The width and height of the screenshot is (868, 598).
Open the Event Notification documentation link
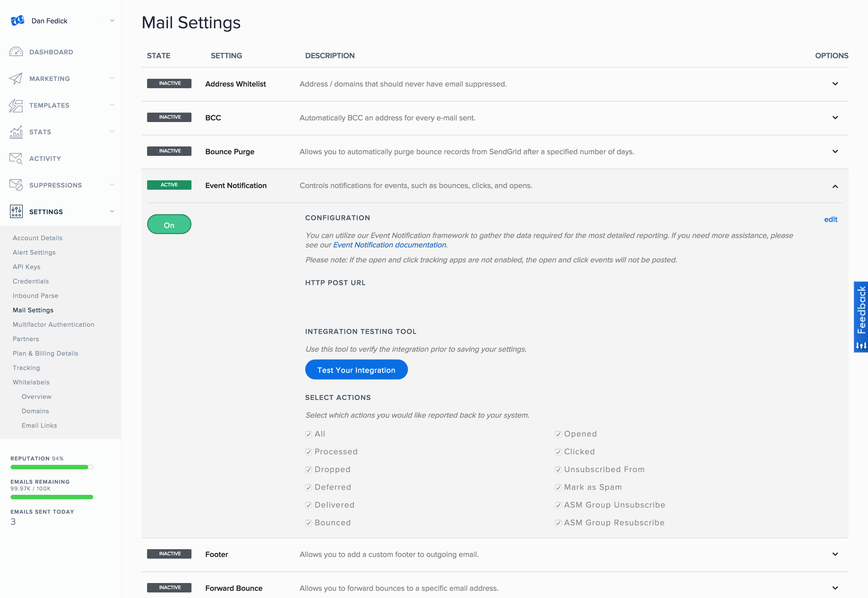(x=389, y=245)
